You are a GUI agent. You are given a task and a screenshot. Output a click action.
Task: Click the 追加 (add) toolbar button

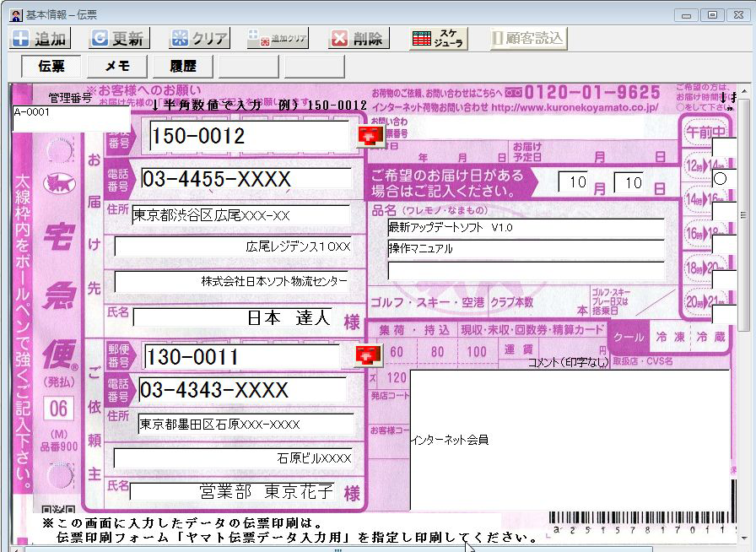(x=40, y=38)
